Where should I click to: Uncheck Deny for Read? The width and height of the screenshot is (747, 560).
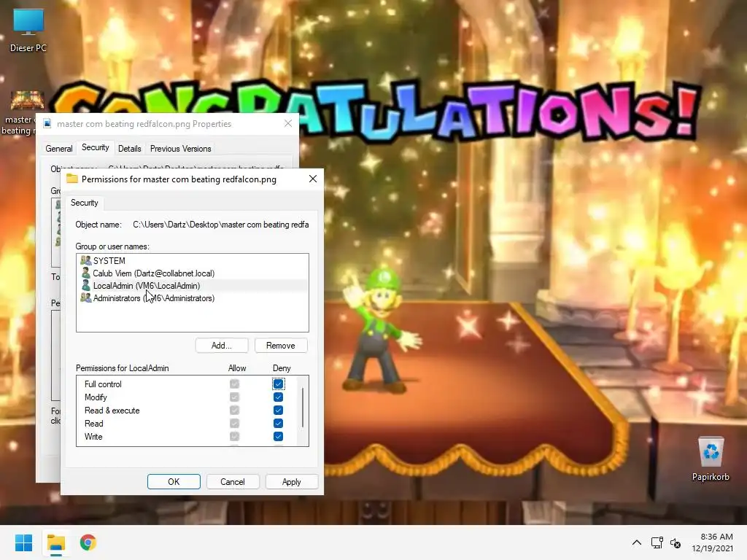pos(278,424)
